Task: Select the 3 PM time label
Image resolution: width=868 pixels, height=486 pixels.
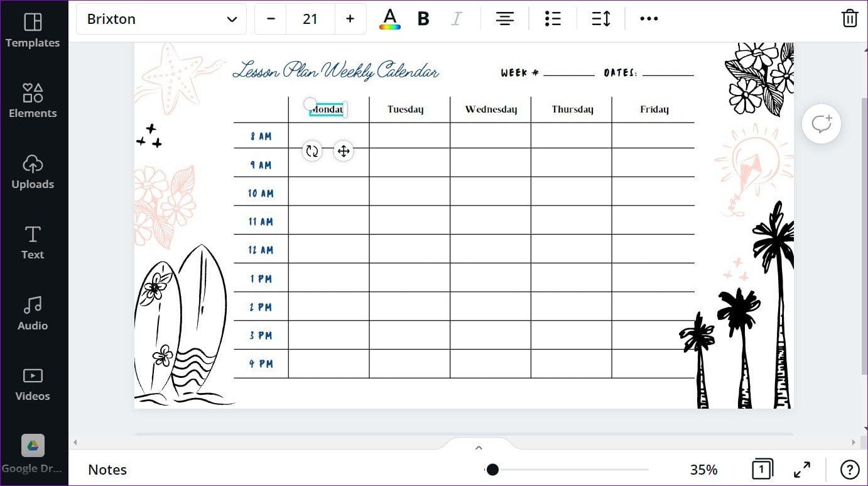Action: pos(261,336)
